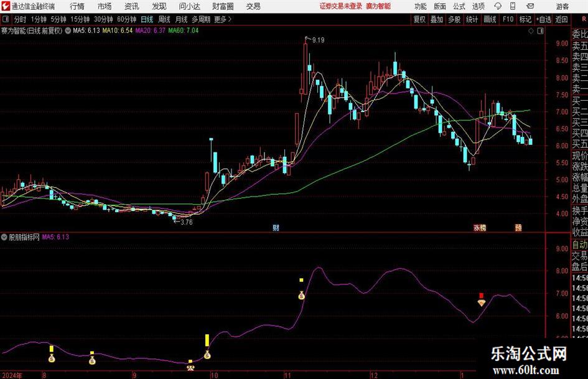Switch to 5分钟 period

coord(58,19)
